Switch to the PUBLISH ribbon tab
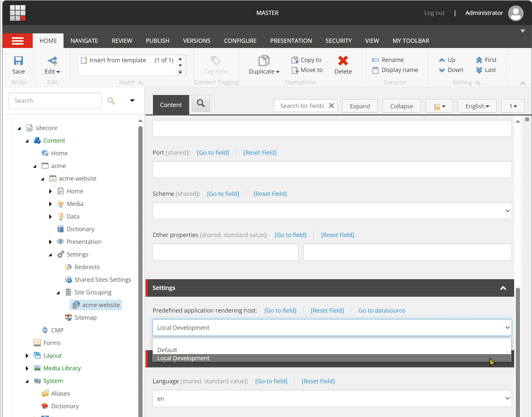The width and height of the screenshot is (532, 417). point(157,41)
